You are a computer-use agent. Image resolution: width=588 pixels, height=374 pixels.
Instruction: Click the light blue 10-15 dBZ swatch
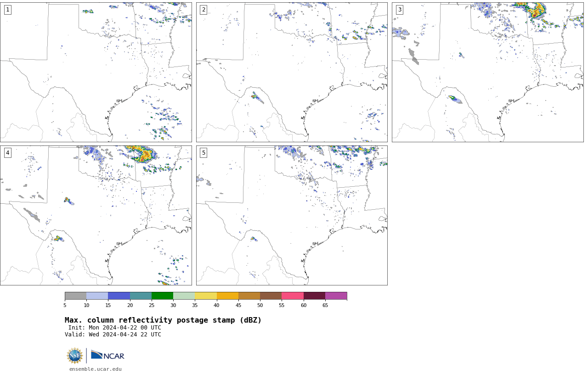[x=97, y=296]
